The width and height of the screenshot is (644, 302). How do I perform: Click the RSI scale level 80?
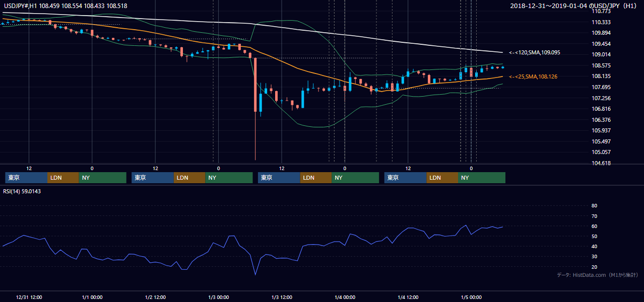tap(594, 206)
